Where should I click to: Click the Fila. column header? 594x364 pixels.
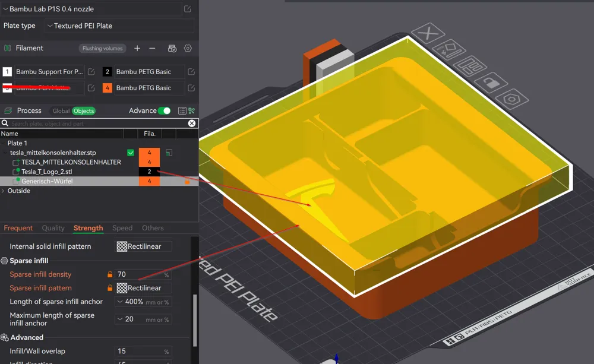pyautogui.click(x=150, y=134)
